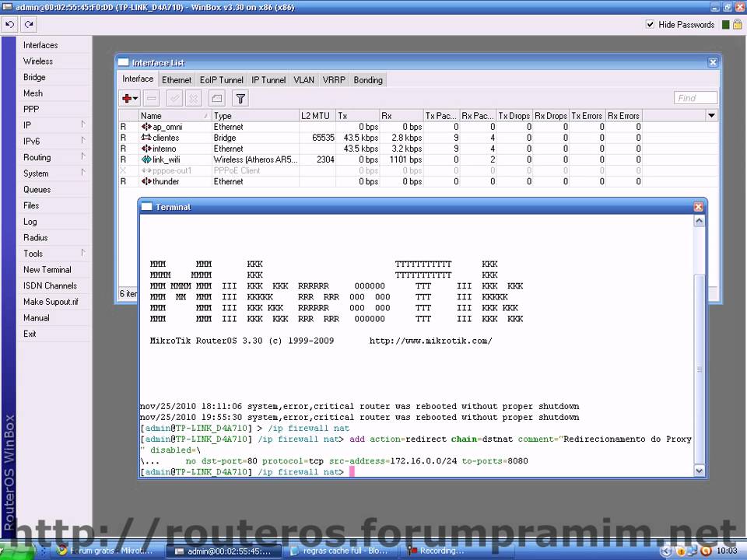Screen dimensions: 747x560
Task: Click the Enable checkmark button
Action: (x=174, y=99)
